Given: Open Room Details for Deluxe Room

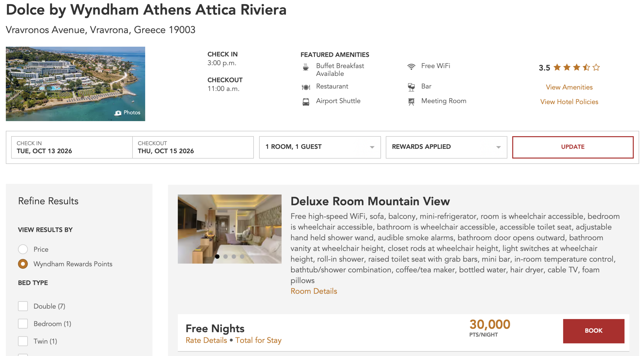Looking at the screenshot, I should [314, 291].
